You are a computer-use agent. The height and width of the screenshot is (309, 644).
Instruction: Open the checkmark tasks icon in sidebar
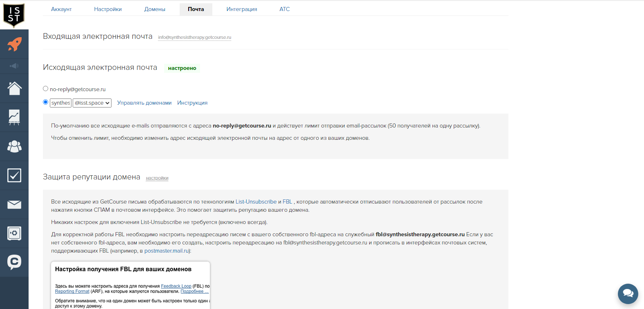[14, 175]
